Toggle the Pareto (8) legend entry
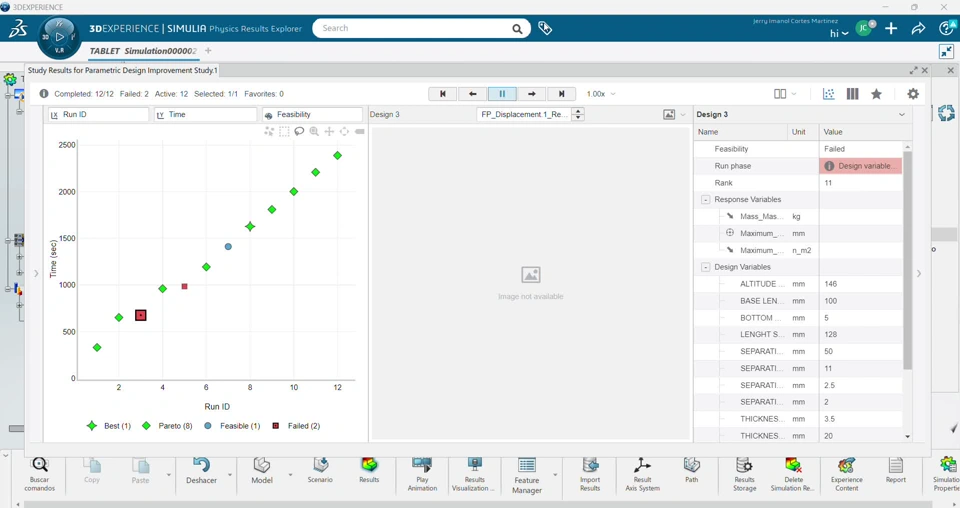960x508 pixels. tap(167, 426)
